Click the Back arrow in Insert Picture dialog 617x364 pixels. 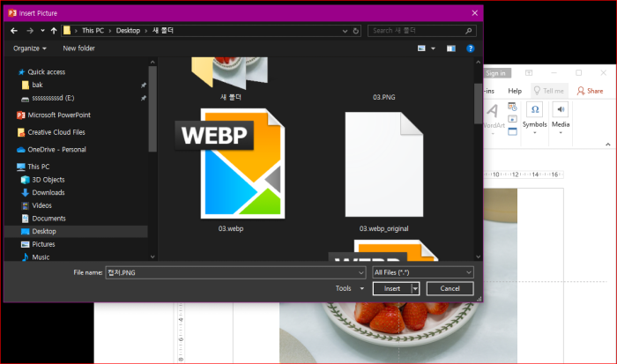14,30
